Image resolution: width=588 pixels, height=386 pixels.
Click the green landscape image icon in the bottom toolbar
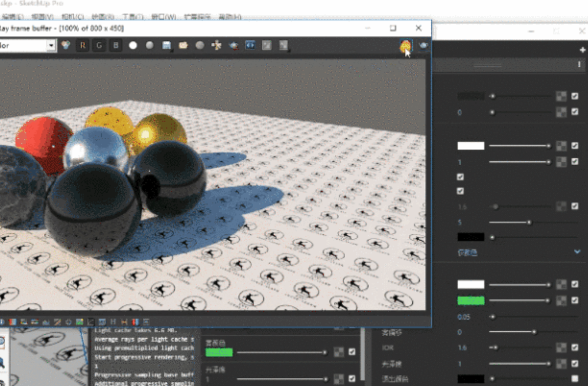coord(79,322)
